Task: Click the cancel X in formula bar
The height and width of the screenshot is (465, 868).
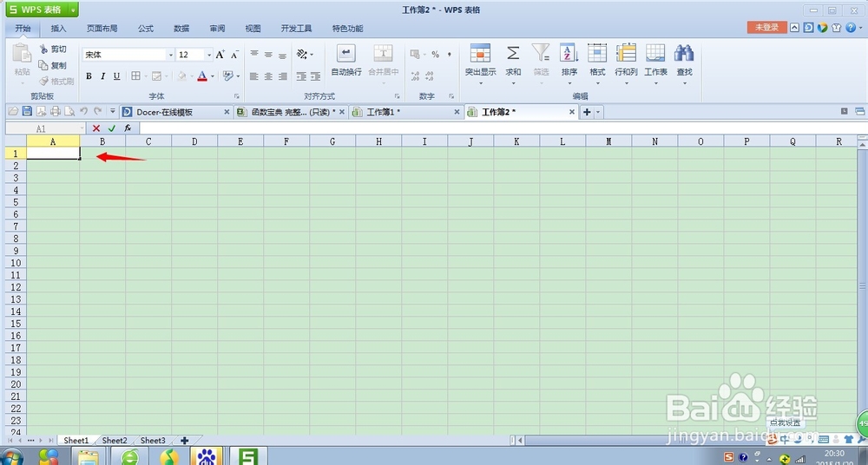Action: (x=96, y=128)
